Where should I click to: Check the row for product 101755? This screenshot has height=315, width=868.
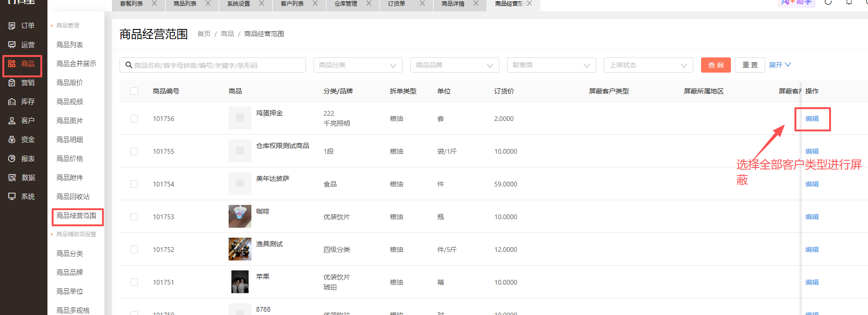(x=134, y=151)
